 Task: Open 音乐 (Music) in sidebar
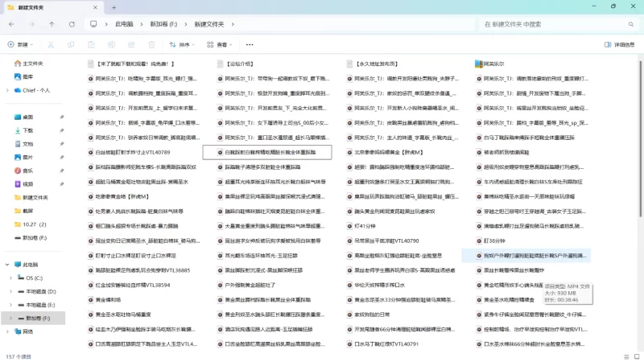[24, 171]
